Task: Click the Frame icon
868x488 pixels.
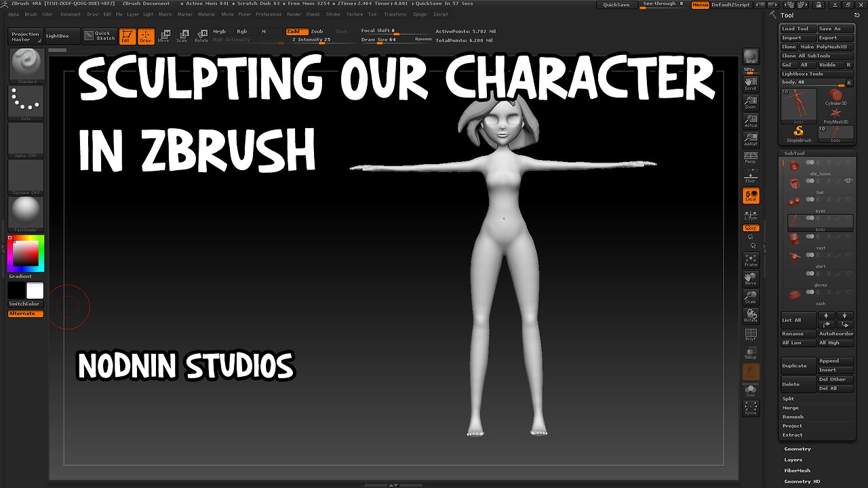Action: coord(751,260)
